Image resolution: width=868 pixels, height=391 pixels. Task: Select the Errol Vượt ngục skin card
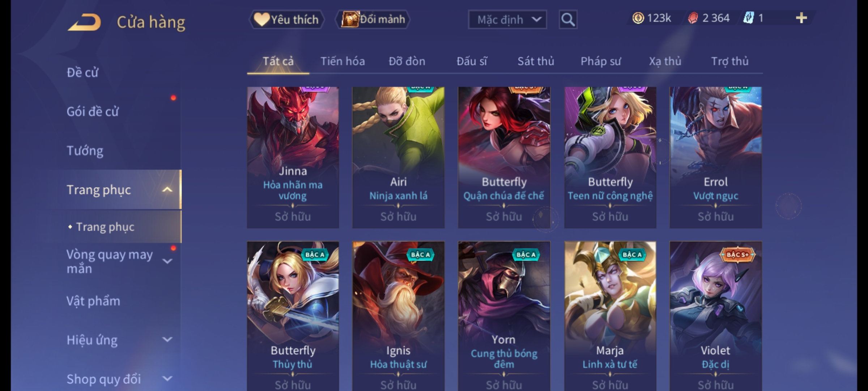[715, 157]
